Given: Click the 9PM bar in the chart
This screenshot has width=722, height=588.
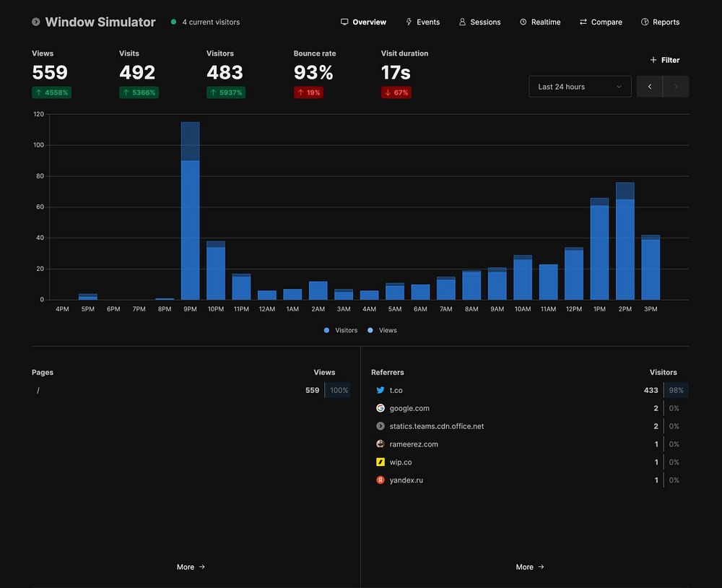Looking at the screenshot, I should coord(190,217).
